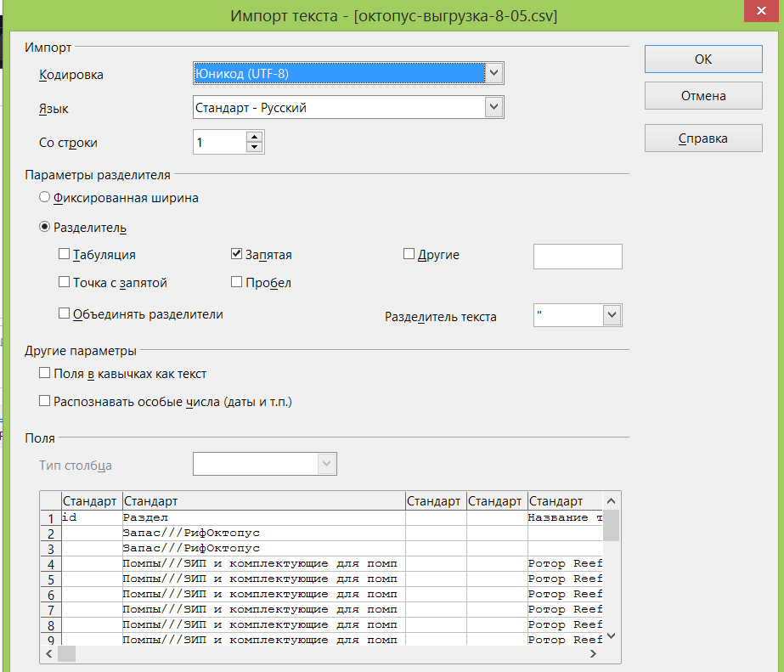The width and height of the screenshot is (784, 672).
Task: Click the OK button
Action: 703,59
